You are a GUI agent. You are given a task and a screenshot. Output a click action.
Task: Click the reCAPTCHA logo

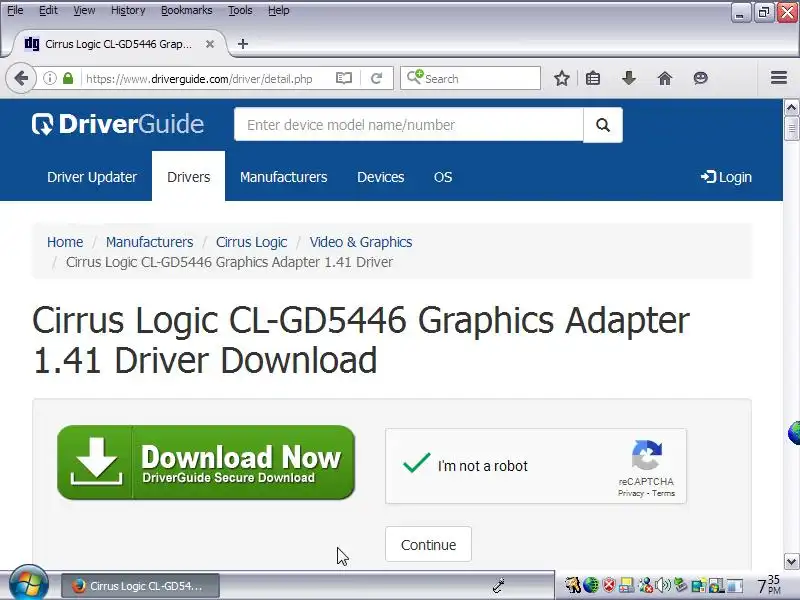646,455
